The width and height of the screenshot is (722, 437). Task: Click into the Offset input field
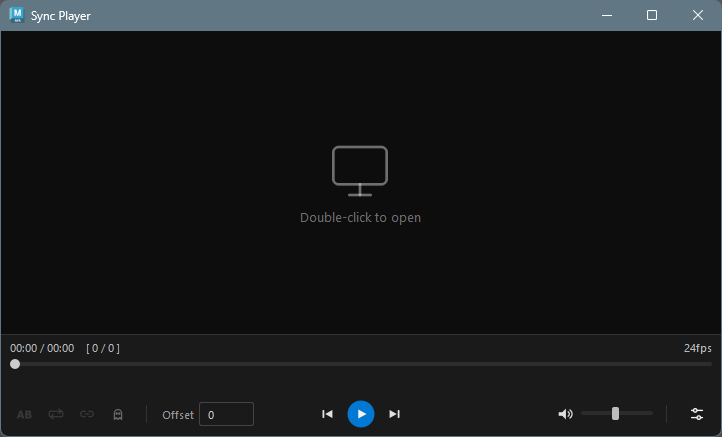pyautogui.click(x=226, y=414)
